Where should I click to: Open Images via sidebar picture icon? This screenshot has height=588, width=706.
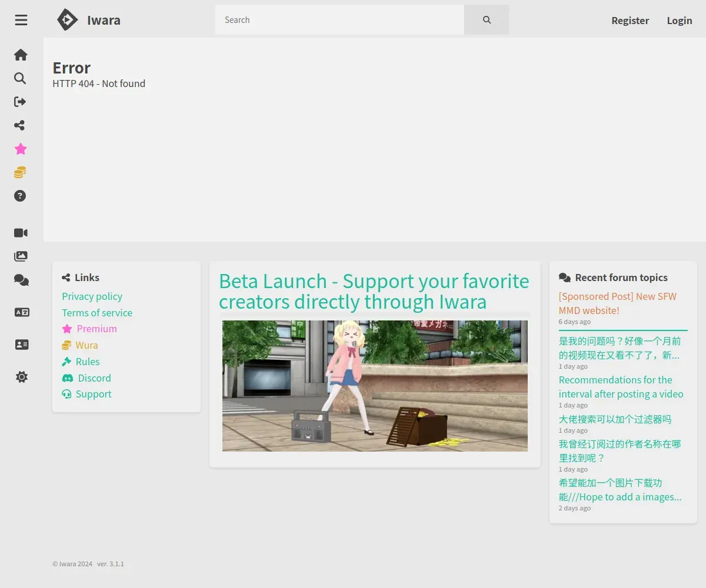pos(21,256)
